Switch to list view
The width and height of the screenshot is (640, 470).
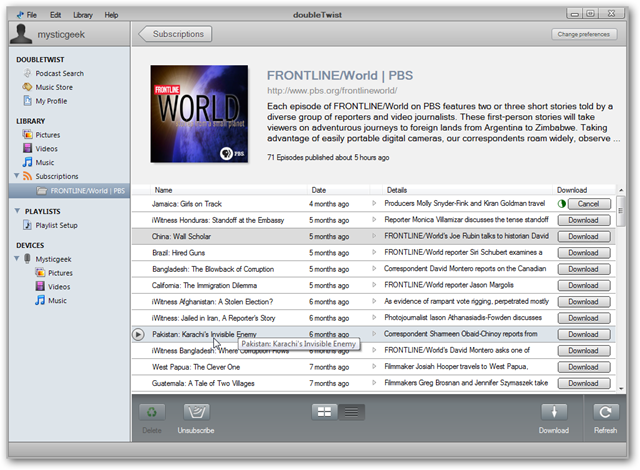(x=351, y=412)
